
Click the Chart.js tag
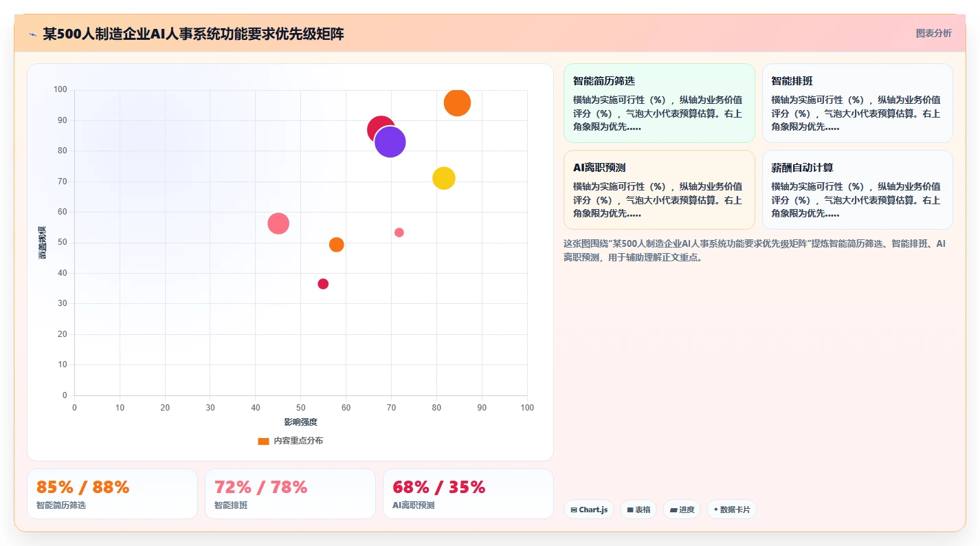point(589,510)
